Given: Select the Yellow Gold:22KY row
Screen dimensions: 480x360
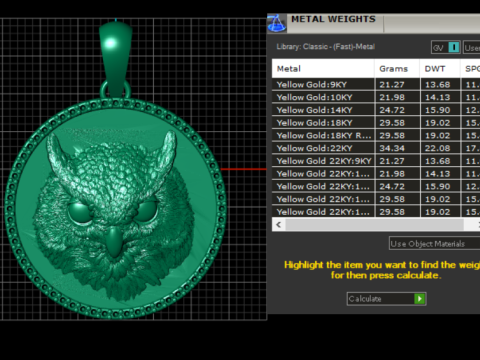Looking at the screenshot, I should 376,148.
